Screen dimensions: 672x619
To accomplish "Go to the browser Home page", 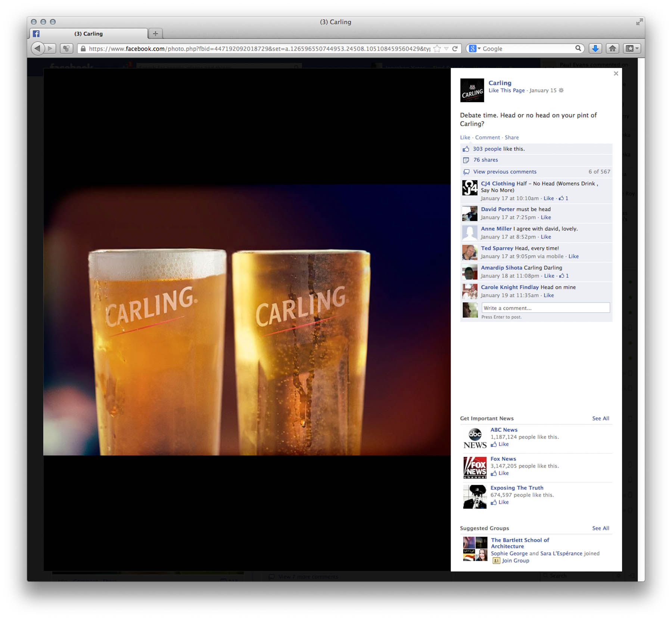I will click(612, 49).
